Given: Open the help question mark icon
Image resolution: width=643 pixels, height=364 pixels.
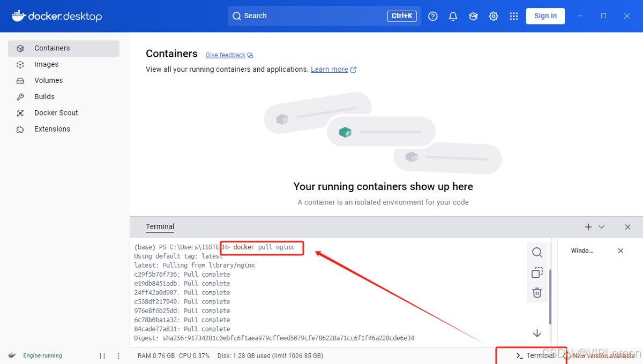Looking at the screenshot, I should 433,16.
